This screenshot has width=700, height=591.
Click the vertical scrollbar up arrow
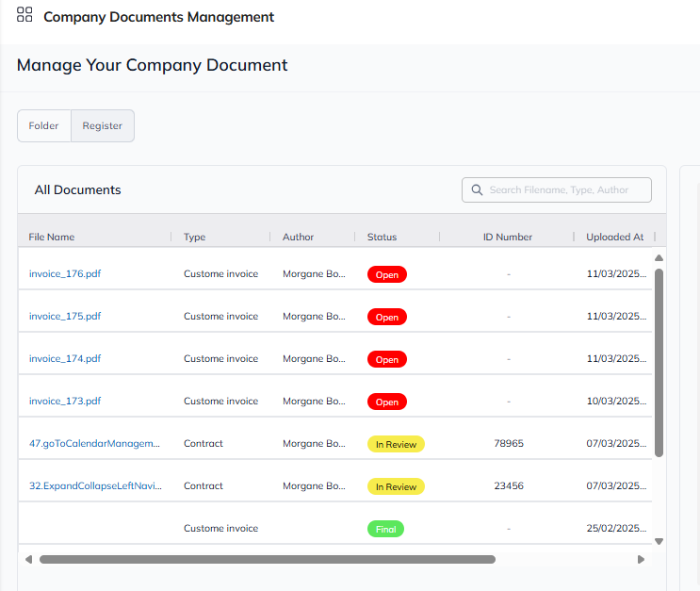point(659,257)
